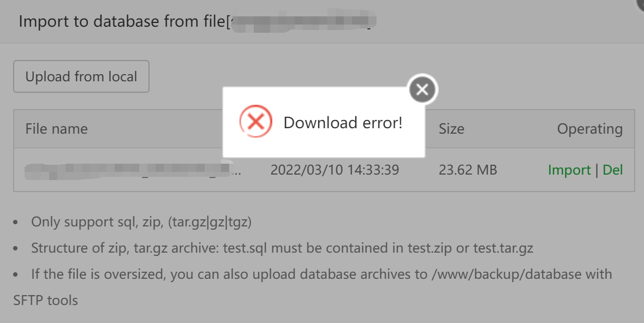This screenshot has height=323, width=644.
Task: Click the zip archive structure note
Action: click(x=282, y=248)
